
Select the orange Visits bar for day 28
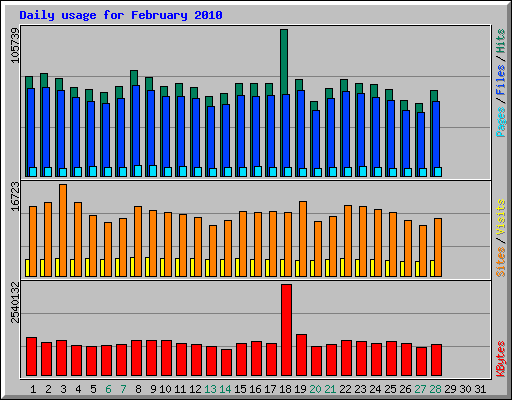pos(438,247)
